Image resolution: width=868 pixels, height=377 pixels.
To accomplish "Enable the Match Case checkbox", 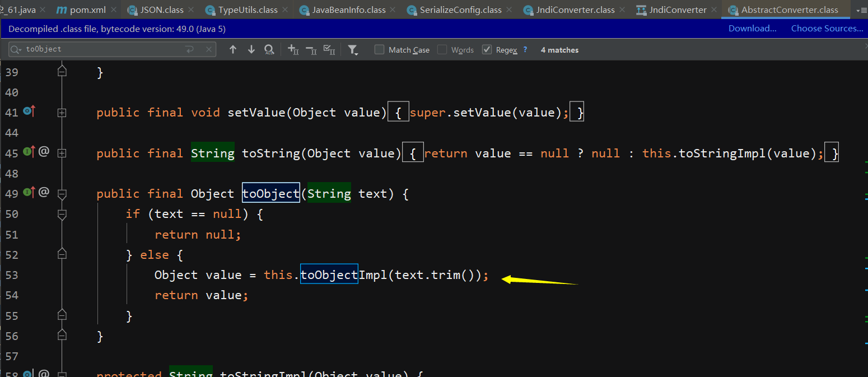I will click(x=379, y=50).
